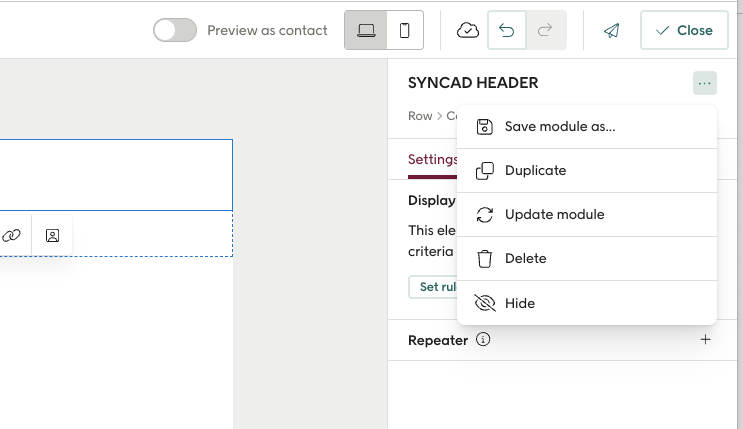Expand the Repeater section with plus icon

click(x=705, y=339)
